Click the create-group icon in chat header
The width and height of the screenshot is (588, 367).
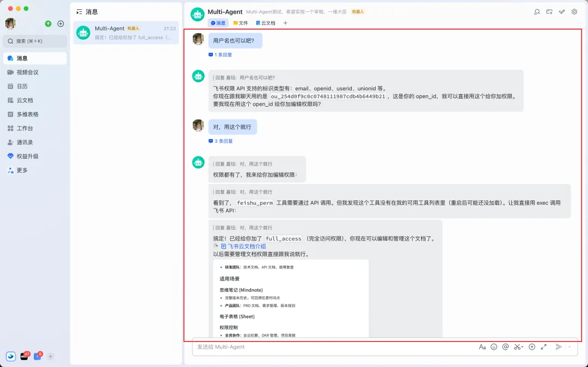549,11
